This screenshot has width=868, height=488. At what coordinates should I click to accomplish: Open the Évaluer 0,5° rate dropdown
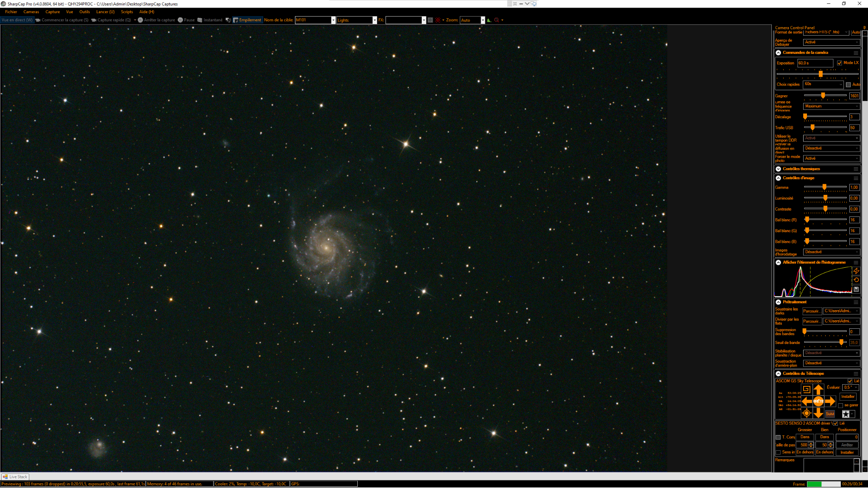click(851, 388)
